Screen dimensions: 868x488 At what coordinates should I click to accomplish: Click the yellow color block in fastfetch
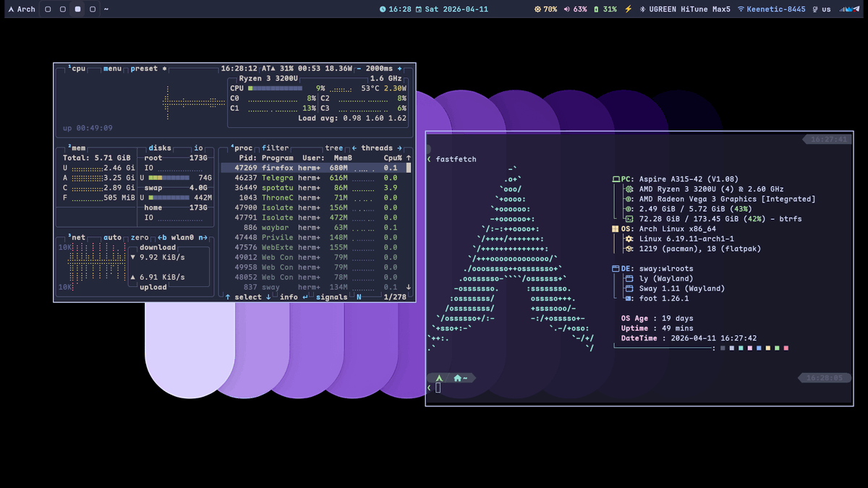(x=767, y=348)
